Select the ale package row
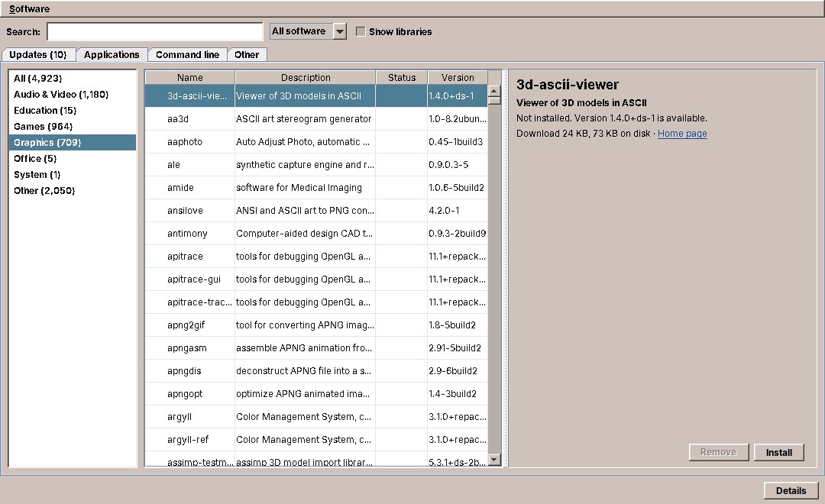Viewport: 825px width, 504px height. pyautogui.click(x=316, y=165)
